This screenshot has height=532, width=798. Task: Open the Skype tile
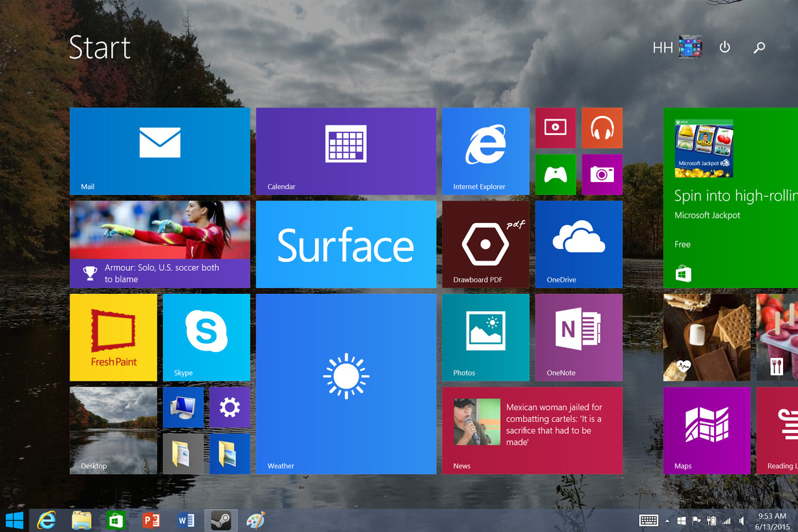pyautogui.click(x=206, y=338)
